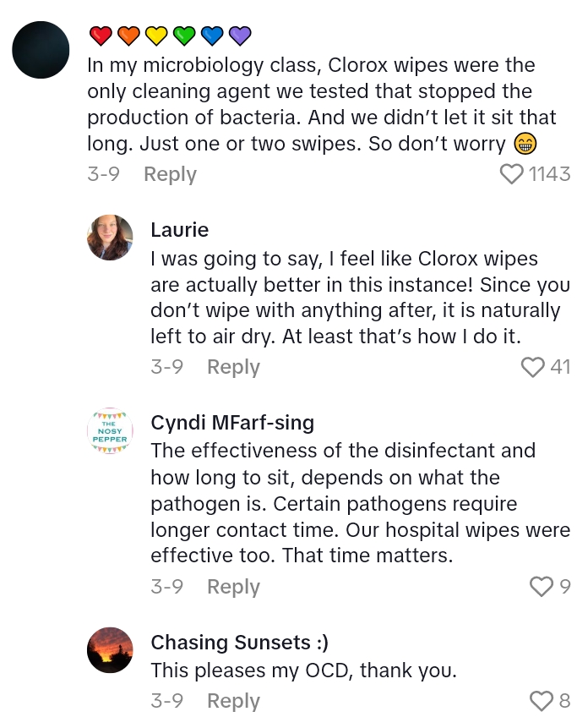The width and height of the screenshot is (577, 728).
Task: Open Chasing Sunsets :) username link
Action: pyautogui.click(x=239, y=643)
